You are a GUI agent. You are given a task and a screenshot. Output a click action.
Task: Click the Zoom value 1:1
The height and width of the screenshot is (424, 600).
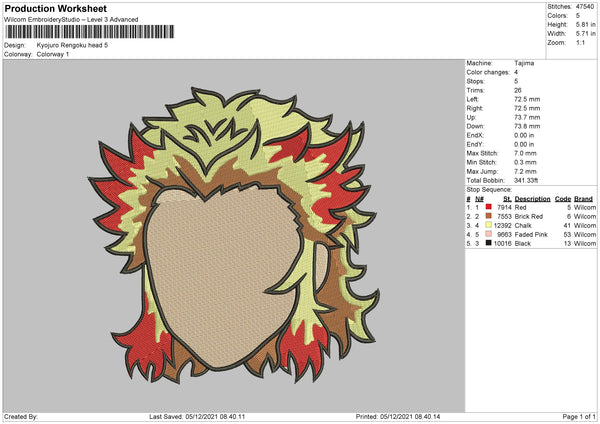click(580, 43)
